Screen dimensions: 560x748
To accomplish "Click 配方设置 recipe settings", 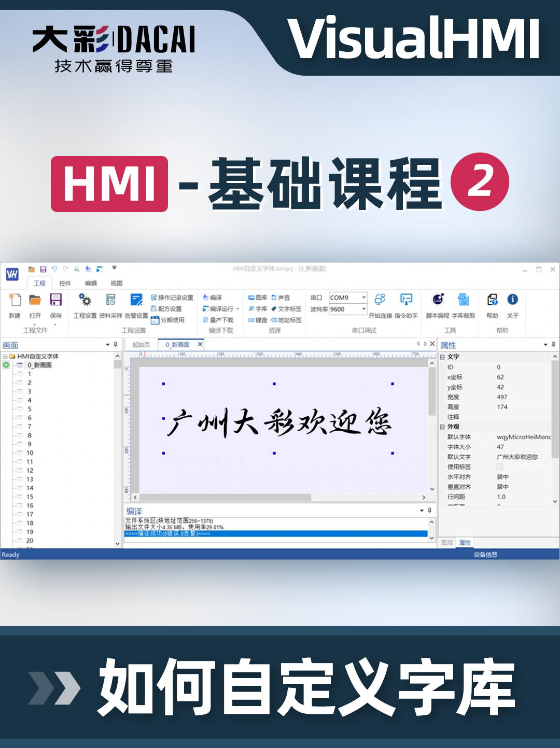I will 166,308.
